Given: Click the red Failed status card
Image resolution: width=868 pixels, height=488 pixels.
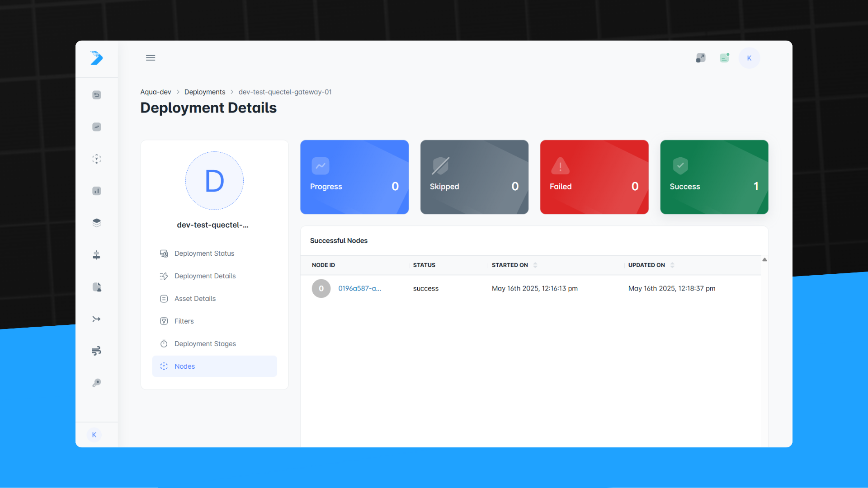Looking at the screenshot, I should 594,177.
